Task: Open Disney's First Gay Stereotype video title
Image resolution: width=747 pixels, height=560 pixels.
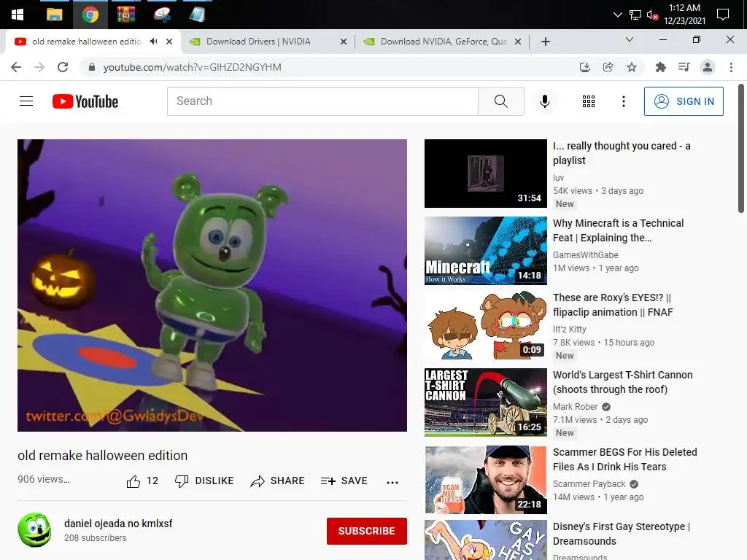Action: [x=622, y=533]
